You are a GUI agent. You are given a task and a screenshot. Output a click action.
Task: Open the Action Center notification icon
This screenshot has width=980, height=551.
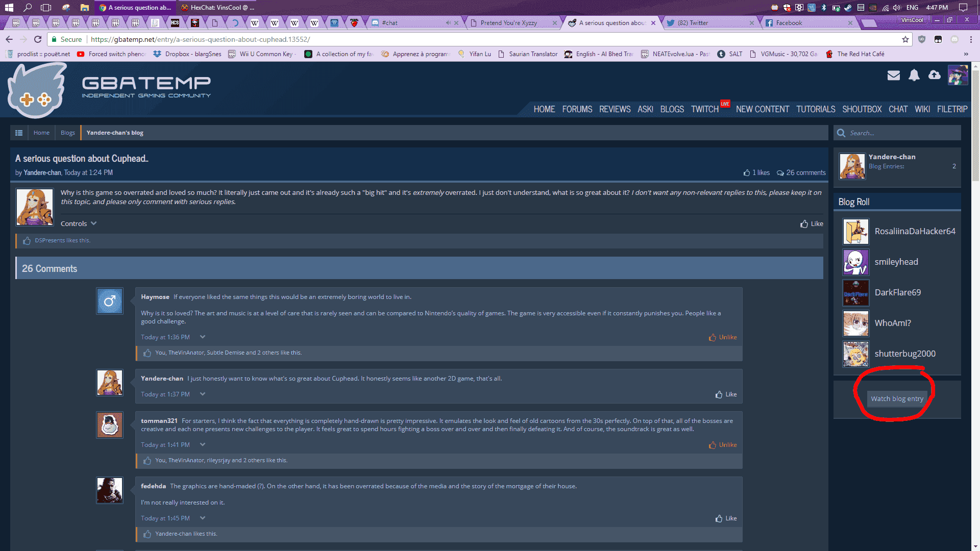pyautogui.click(x=963, y=8)
